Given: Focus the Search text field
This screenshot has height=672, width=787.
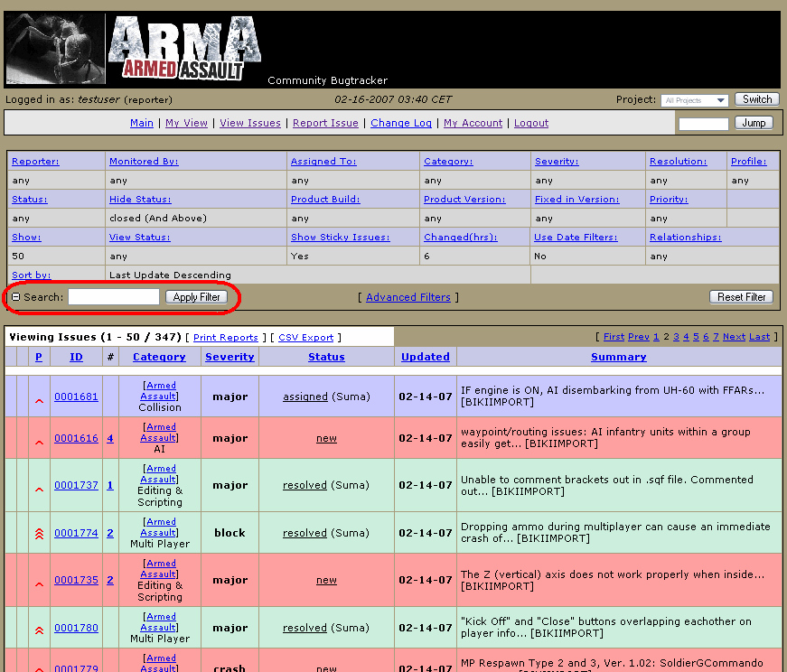Looking at the screenshot, I should point(114,297).
